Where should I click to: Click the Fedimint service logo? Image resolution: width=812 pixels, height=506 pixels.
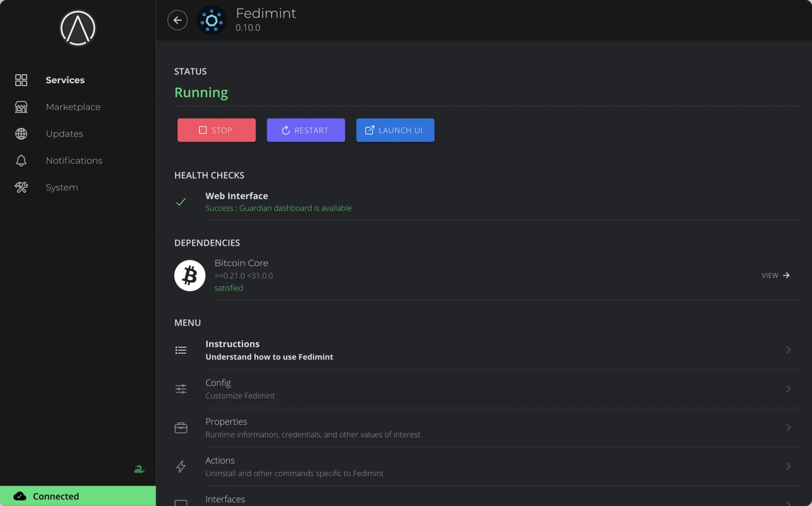[212, 20]
